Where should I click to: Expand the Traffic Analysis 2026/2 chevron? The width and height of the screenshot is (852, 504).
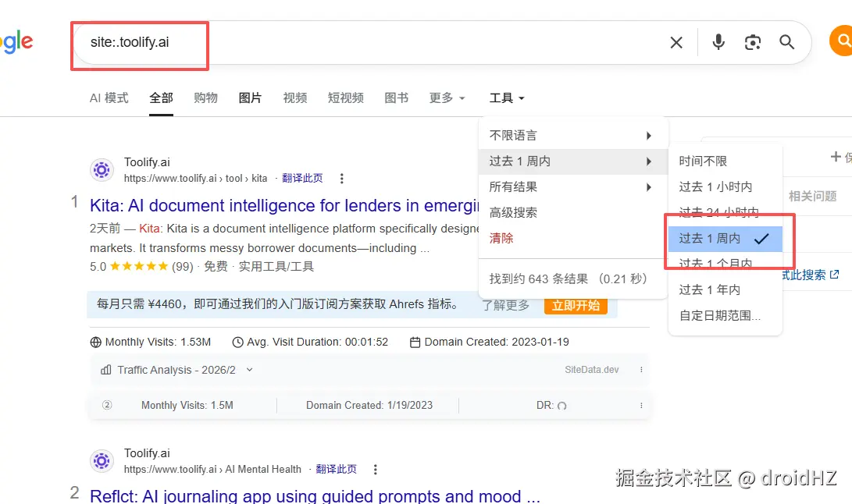[x=249, y=370]
